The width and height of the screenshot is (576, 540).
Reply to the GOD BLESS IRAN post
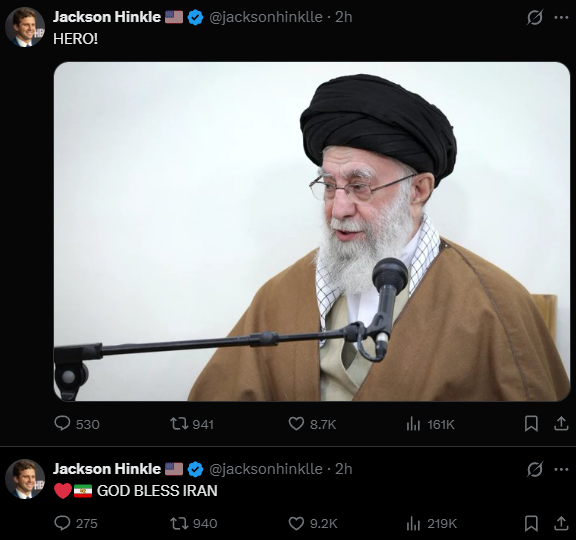76,523
